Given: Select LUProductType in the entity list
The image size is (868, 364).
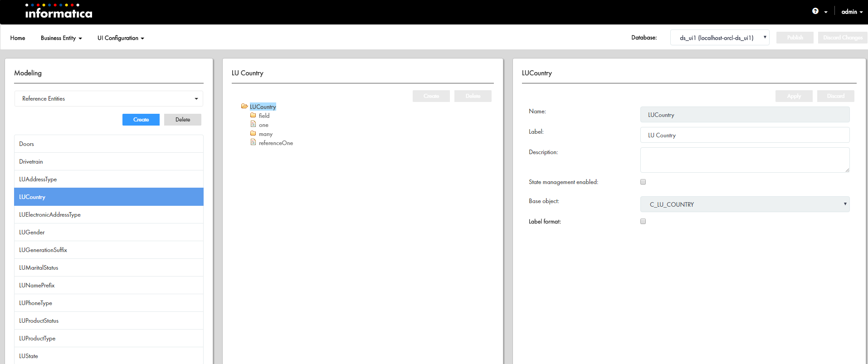Looking at the screenshot, I should (x=109, y=338).
